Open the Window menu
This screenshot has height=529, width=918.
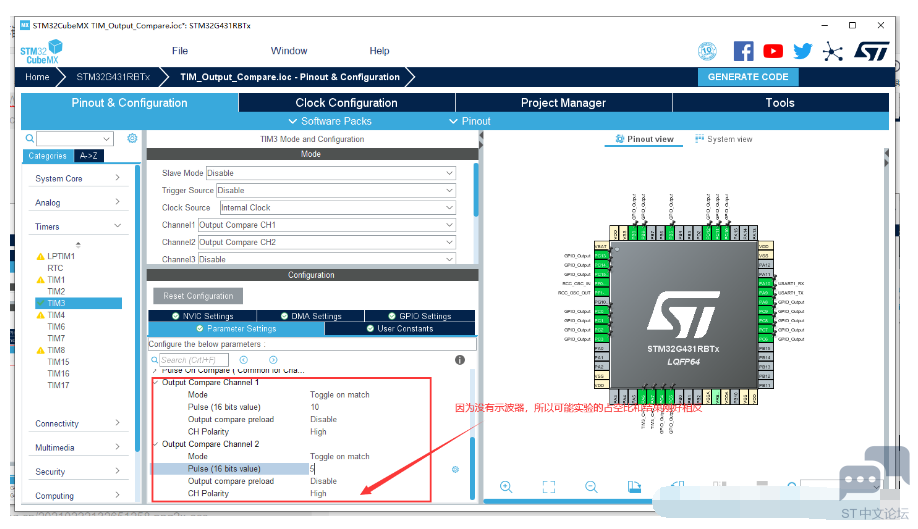coord(289,51)
